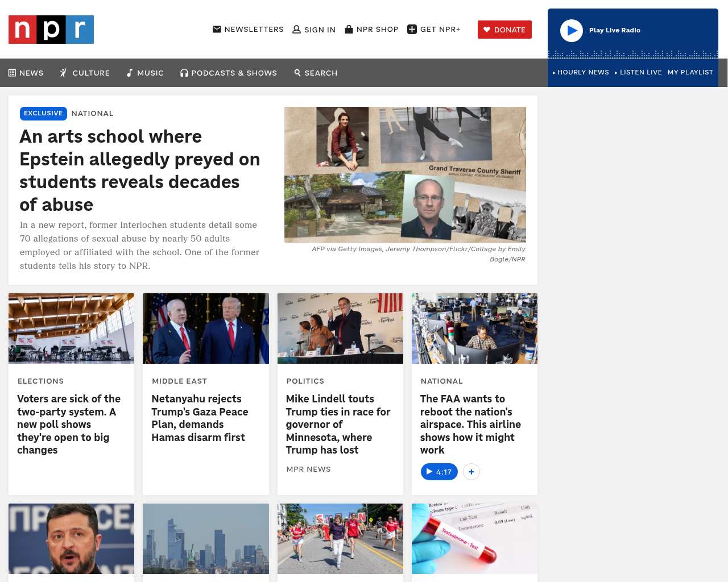Play Live Radio with the play button
Image resolution: width=728 pixels, height=582 pixels.
572,31
